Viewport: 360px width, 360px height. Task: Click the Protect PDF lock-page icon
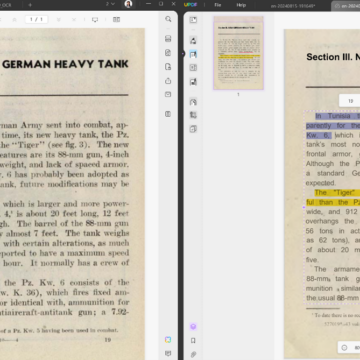pyautogui.click(x=168, y=67)
